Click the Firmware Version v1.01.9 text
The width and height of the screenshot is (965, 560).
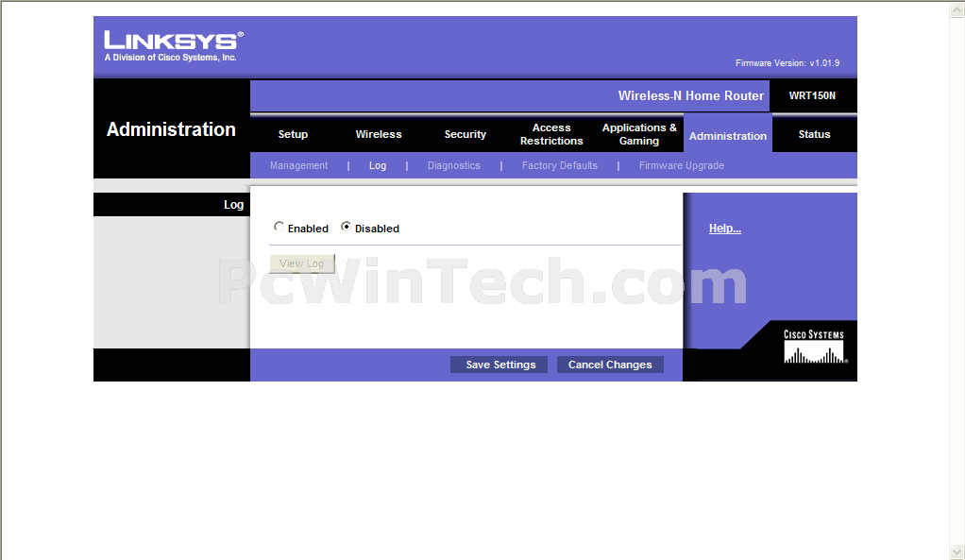tap(787, 62)
